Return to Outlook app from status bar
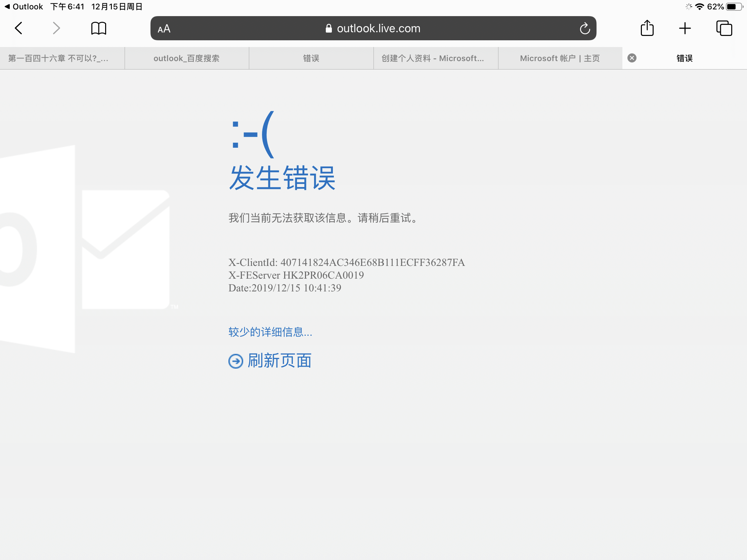747x560 pixels. coord(24,6)
